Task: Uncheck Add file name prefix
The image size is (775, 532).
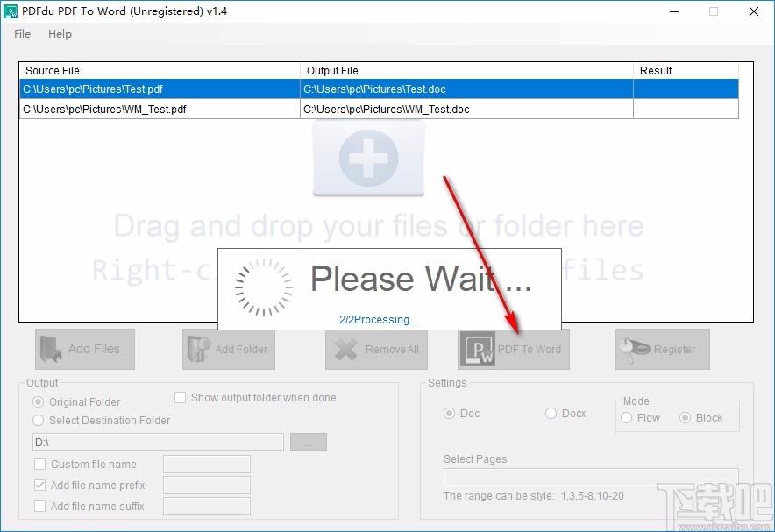Action: pos(40,485)
